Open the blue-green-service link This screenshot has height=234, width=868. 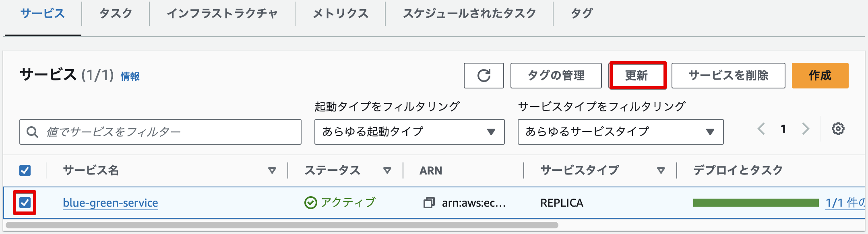110,203
